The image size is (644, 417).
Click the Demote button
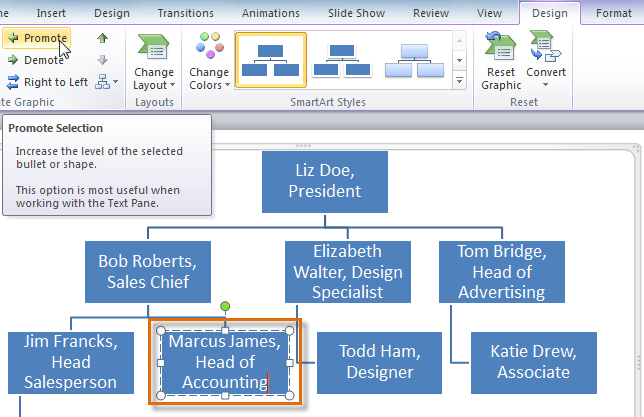pyautogui.click(x=37, y=60)
